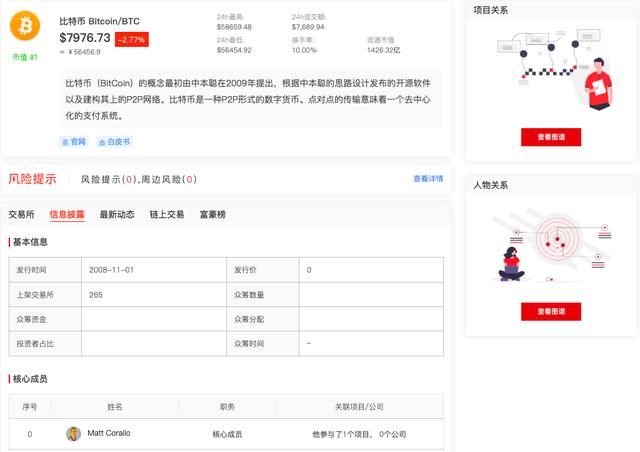
Task: Click the 众筹数量 table label
Action: (x=249, y=295)
